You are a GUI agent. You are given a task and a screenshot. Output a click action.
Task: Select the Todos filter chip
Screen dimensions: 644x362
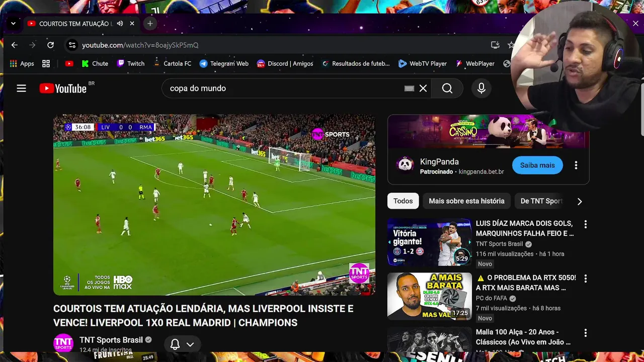pyautogui.click(x=403, y=201)
